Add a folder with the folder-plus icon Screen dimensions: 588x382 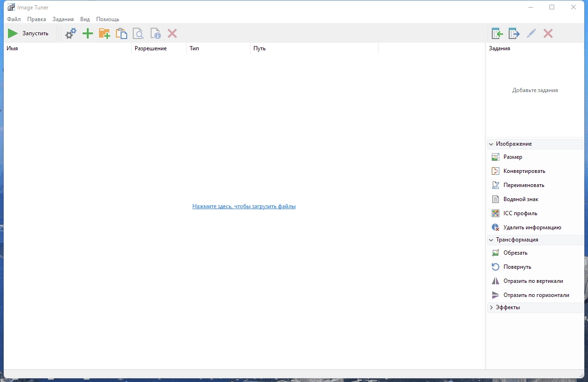(x=104, y=33)
